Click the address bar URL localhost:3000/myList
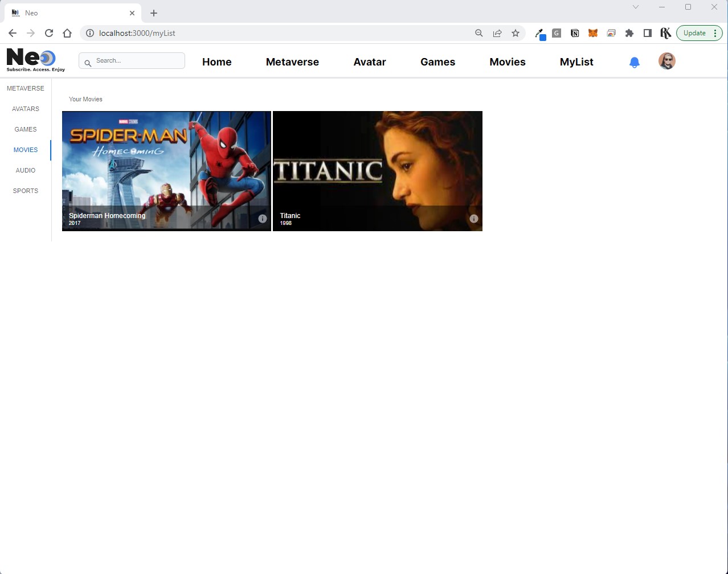 pyautogui.click(x=137, y=33)
